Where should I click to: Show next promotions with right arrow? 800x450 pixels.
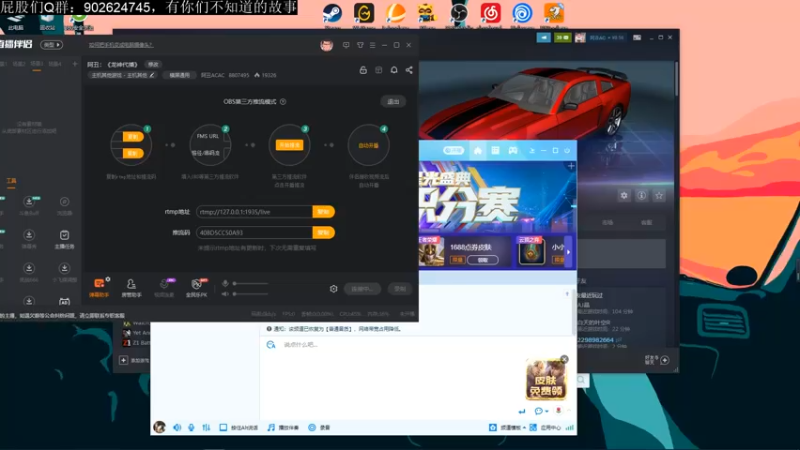[x=568, y=252]
